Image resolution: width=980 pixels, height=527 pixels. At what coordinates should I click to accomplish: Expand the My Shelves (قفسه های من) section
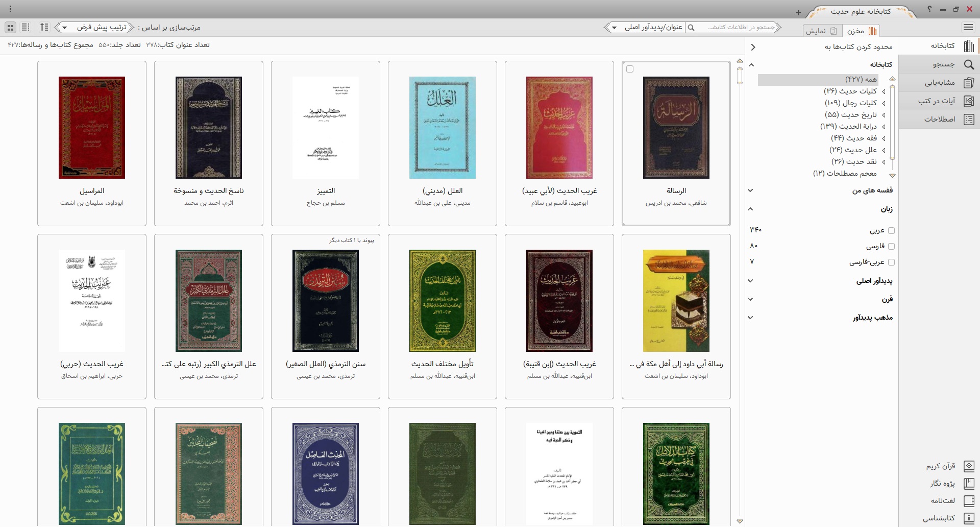tap(750, 190)
